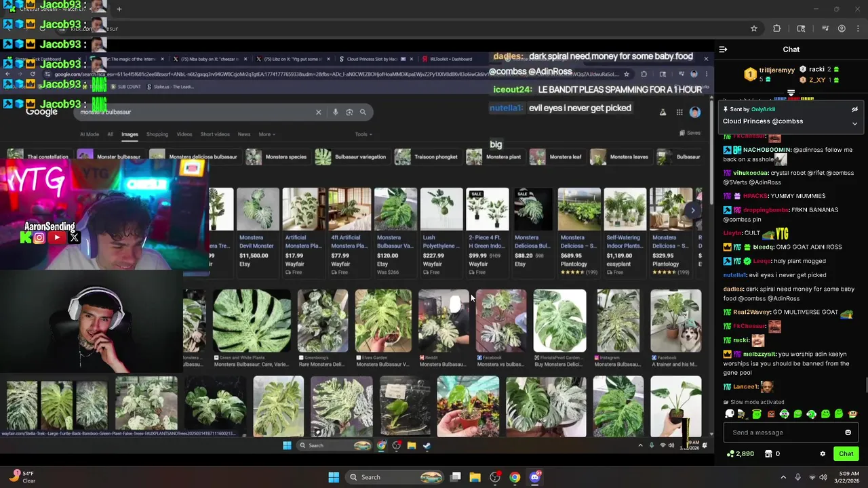This screenshot has width=868, height=488.
Task: Open 'Buy Monstera Delici...' image result
Action: pos(559,329)
